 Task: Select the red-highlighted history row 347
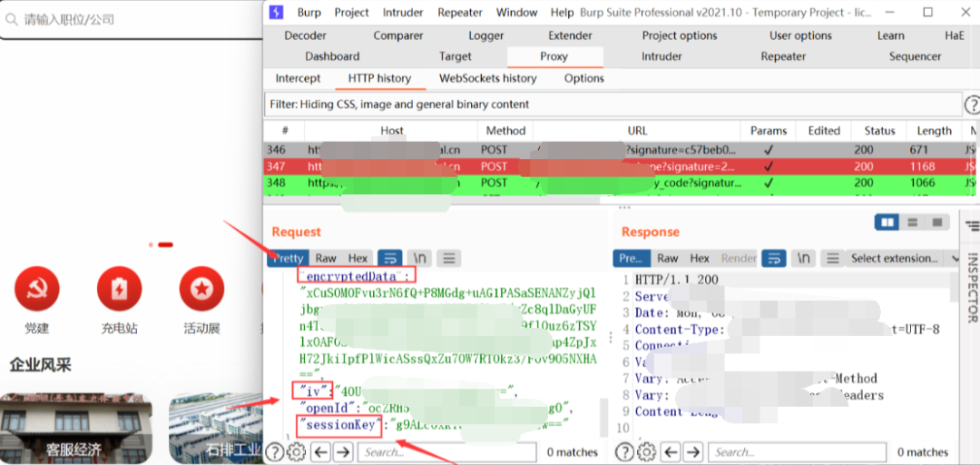[x=622, y=166]
